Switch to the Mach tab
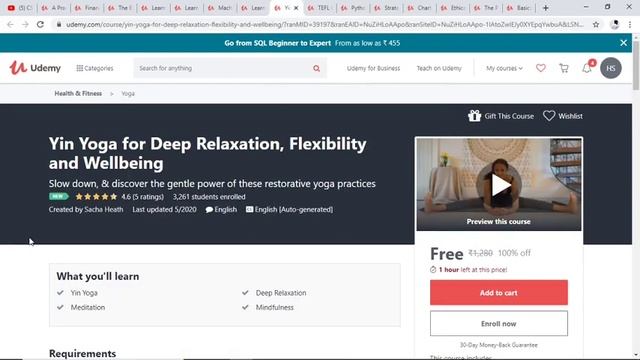This screenshot has width=640, height=360. coord(220,8)
